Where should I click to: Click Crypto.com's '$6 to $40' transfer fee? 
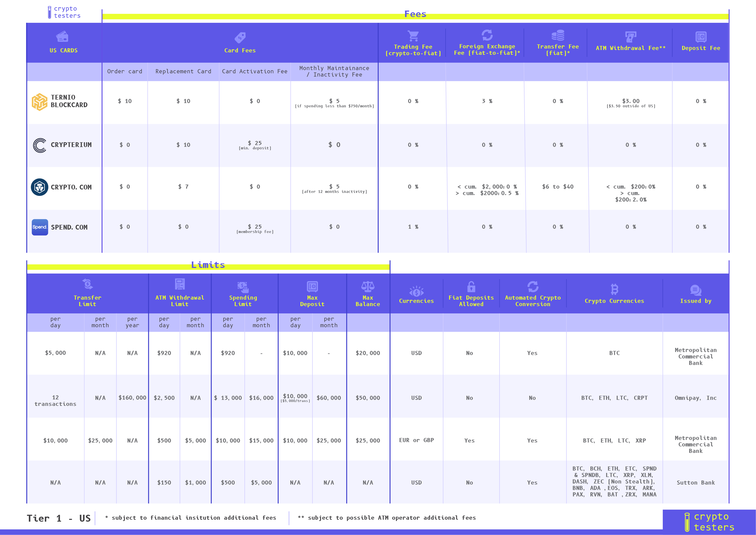point(558,187)
